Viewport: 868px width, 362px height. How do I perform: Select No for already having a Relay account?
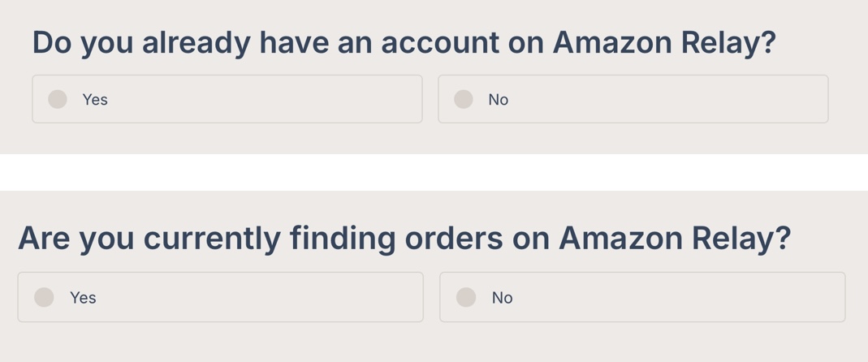point(464,99)
